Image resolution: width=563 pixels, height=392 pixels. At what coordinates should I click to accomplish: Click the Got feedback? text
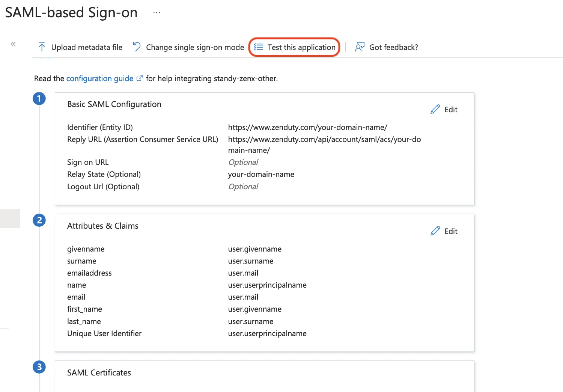393,47
